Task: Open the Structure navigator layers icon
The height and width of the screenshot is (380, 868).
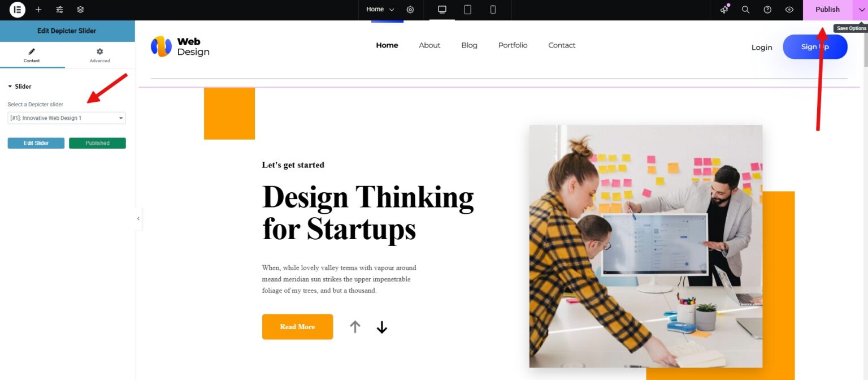Action: [x=80, y=9]
